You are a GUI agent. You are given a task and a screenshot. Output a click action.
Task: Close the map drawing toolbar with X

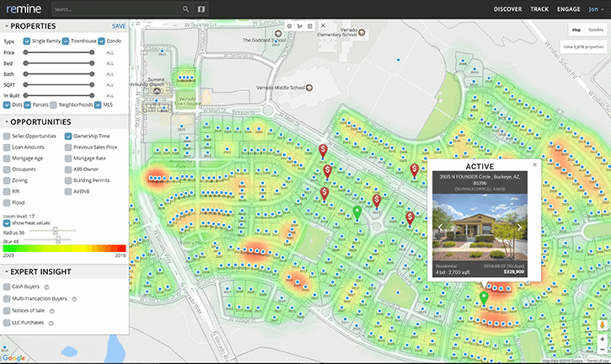(323, 26)
